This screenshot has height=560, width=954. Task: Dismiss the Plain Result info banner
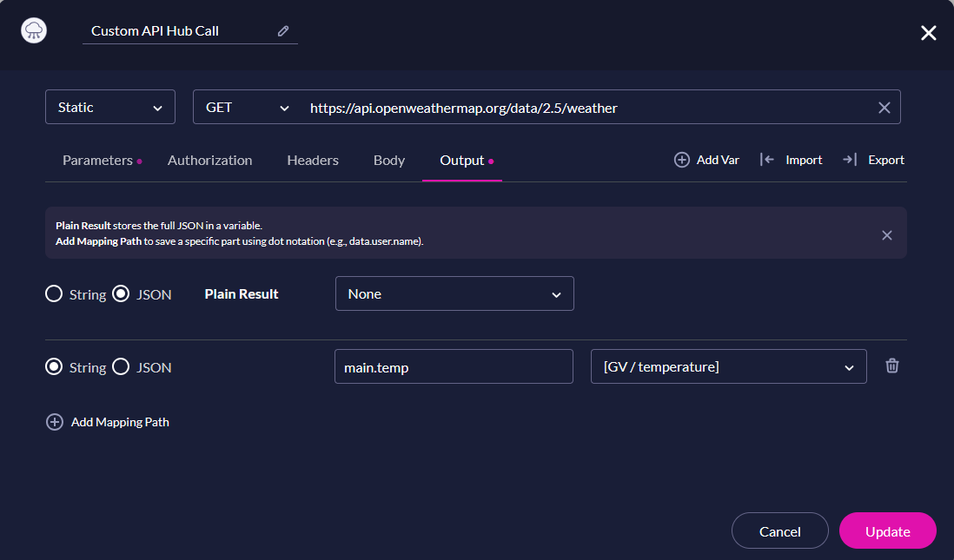coord(886,234)
